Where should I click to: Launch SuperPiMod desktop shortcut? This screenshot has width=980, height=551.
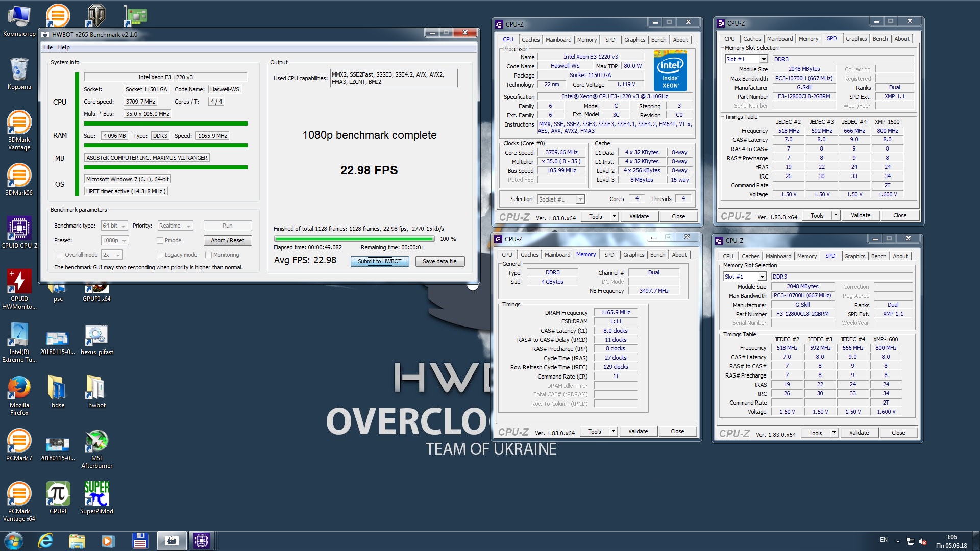click(96, 497)
